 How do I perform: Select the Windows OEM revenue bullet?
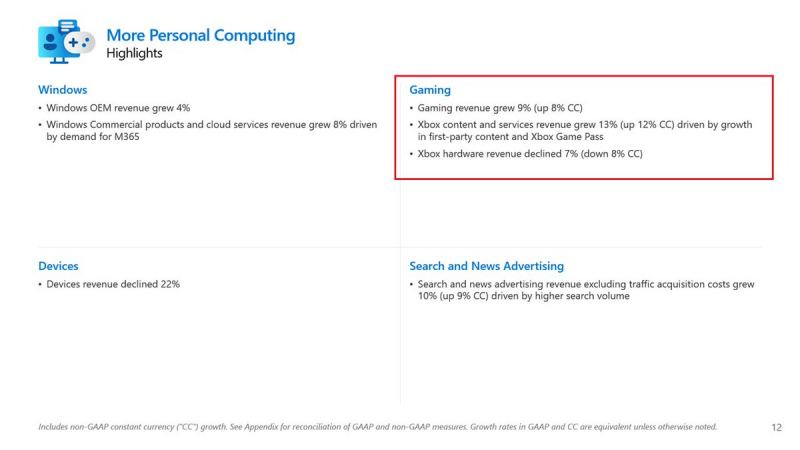coord(118,107)
